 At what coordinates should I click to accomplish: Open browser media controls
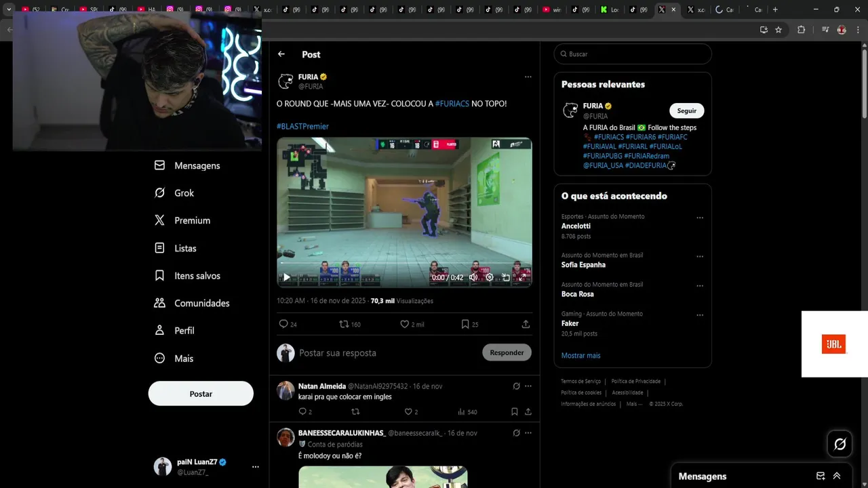[825, 30]
